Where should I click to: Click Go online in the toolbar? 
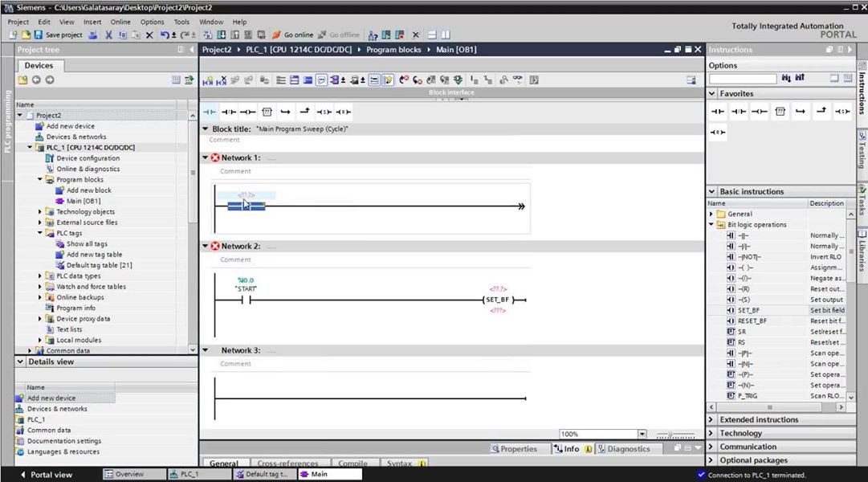click(x=293, y=35)
